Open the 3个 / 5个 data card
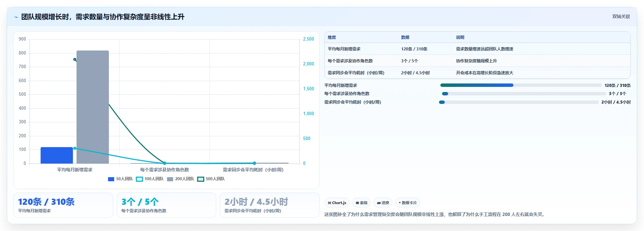 click(166, 205)
